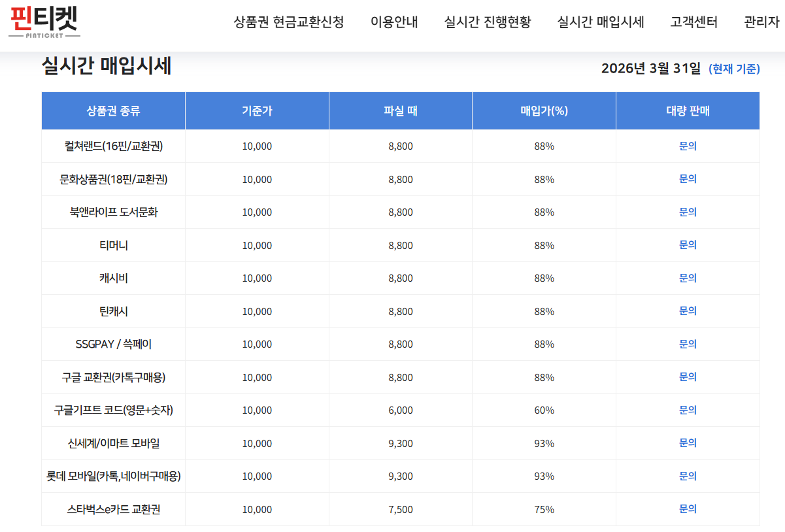The width and height of the screenshot is (785, 532).
Task: Open the 이용안내 menu item
Action: [x=394, y=22]
